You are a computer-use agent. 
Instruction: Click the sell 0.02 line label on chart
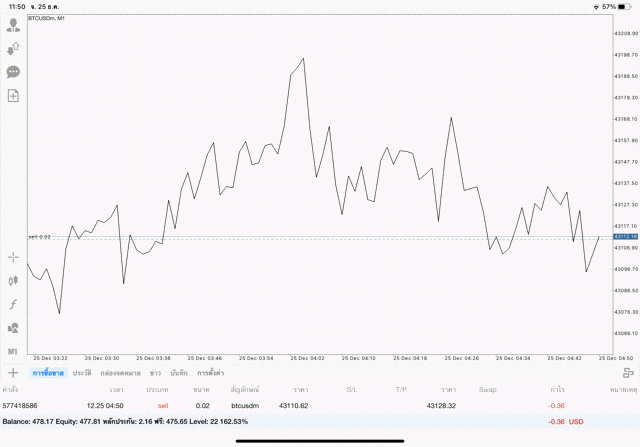[40, 236]
